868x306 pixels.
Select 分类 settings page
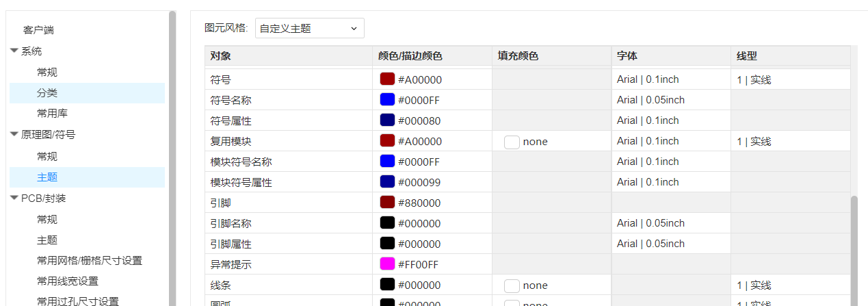click(87, 93)
